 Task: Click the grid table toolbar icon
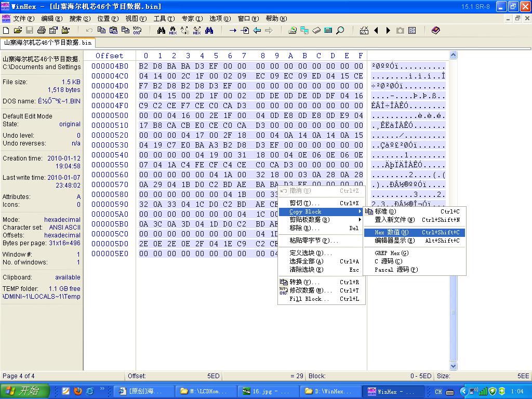point(412,31)
